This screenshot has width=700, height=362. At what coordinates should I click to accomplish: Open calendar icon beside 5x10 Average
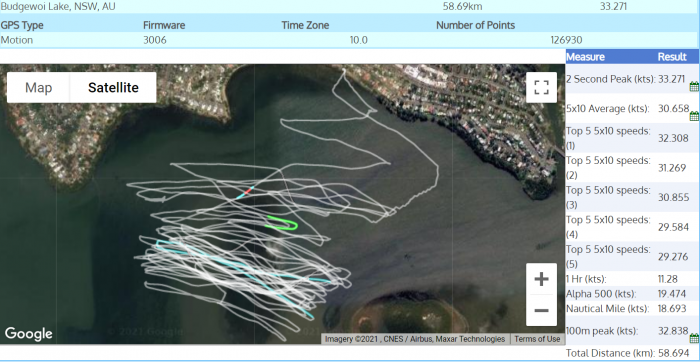point(694,117)
